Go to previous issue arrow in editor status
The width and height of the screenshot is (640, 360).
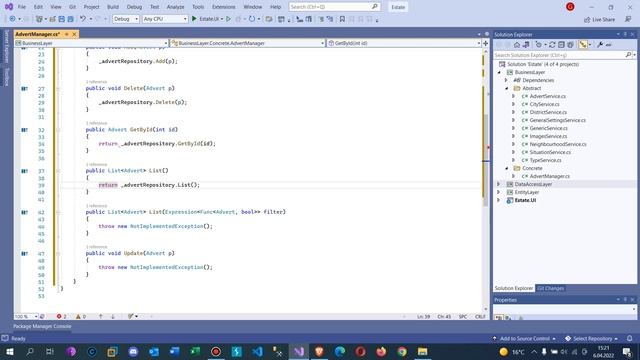(100, 316)
